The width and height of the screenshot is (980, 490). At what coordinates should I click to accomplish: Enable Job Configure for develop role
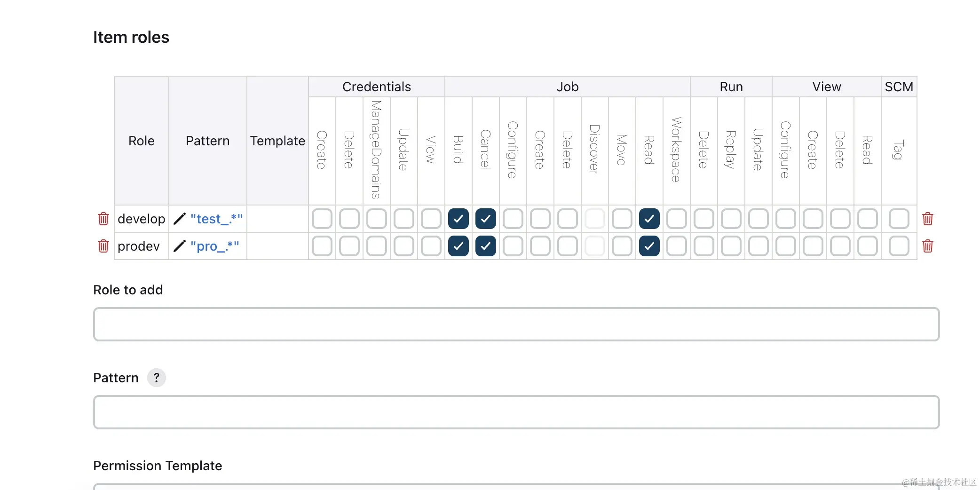(513, 219)
